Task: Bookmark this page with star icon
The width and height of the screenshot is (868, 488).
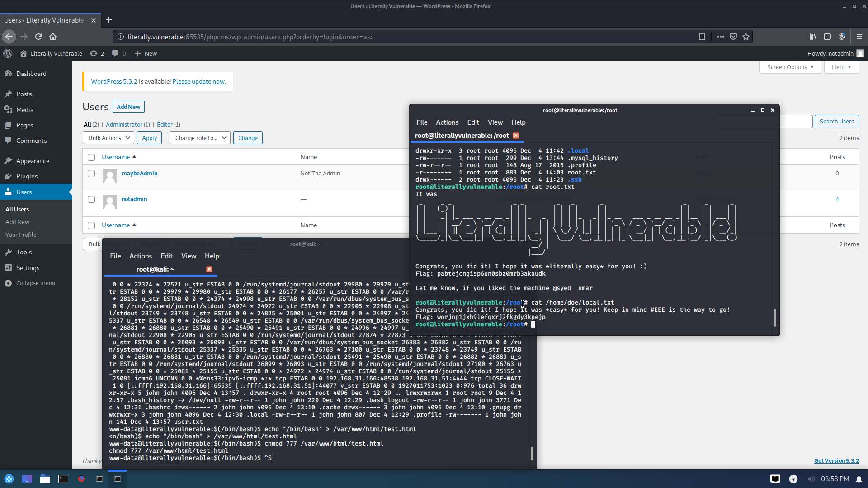Action: coord(746,37)
